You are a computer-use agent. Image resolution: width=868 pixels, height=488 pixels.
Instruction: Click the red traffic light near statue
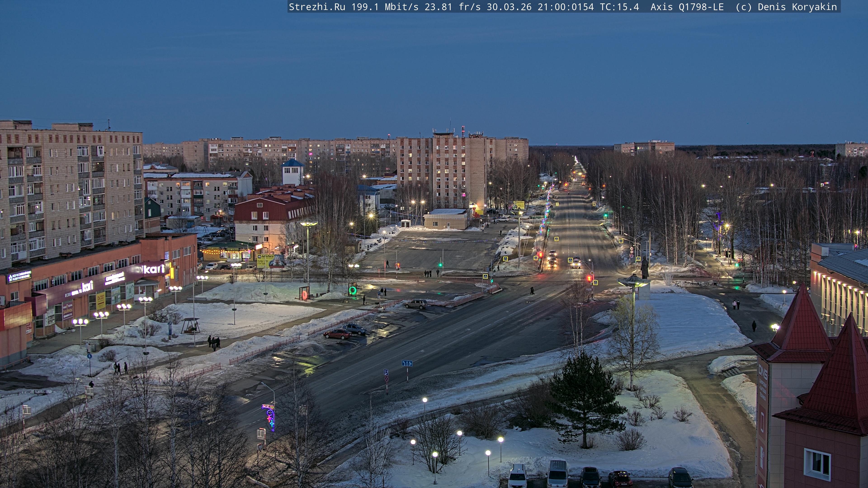tap(589, 279)
